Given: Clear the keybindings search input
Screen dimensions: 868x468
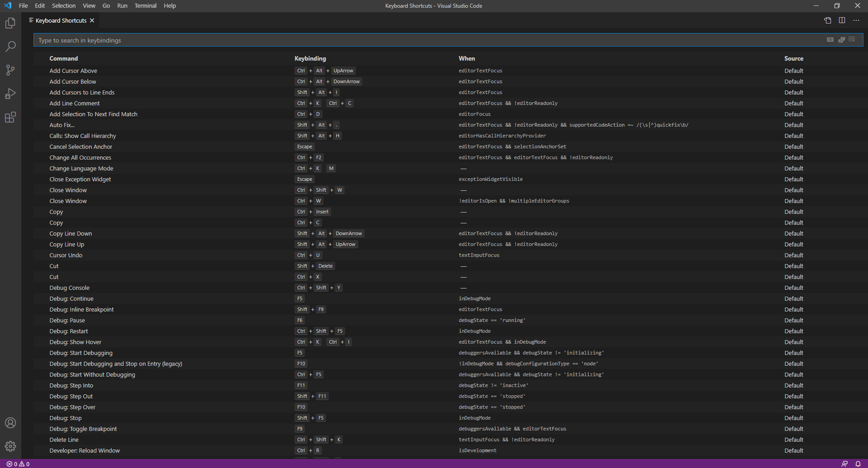Looking at the screenshot, I should click(x=852, y=40).
